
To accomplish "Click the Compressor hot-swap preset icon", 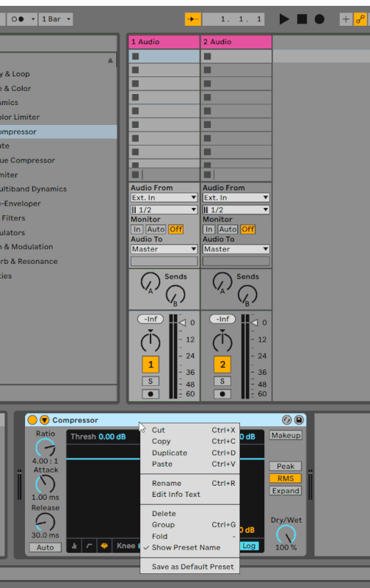I will [x=287, y=420].
